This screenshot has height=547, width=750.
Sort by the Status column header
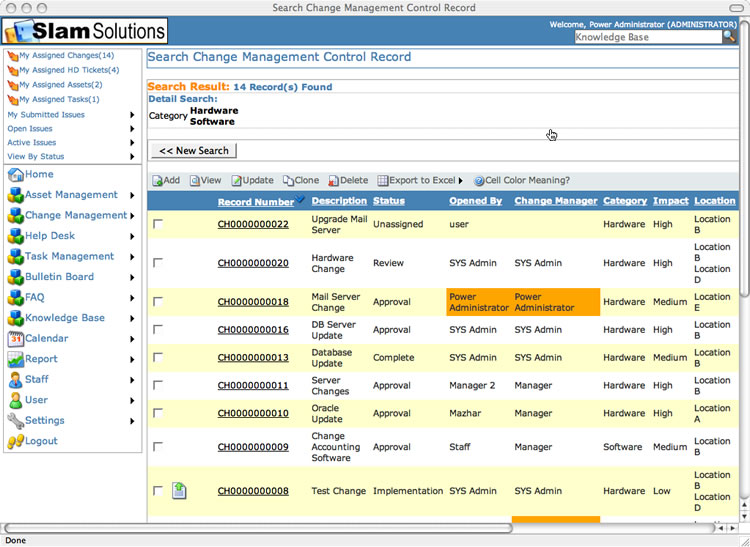[x=389, y=201]
